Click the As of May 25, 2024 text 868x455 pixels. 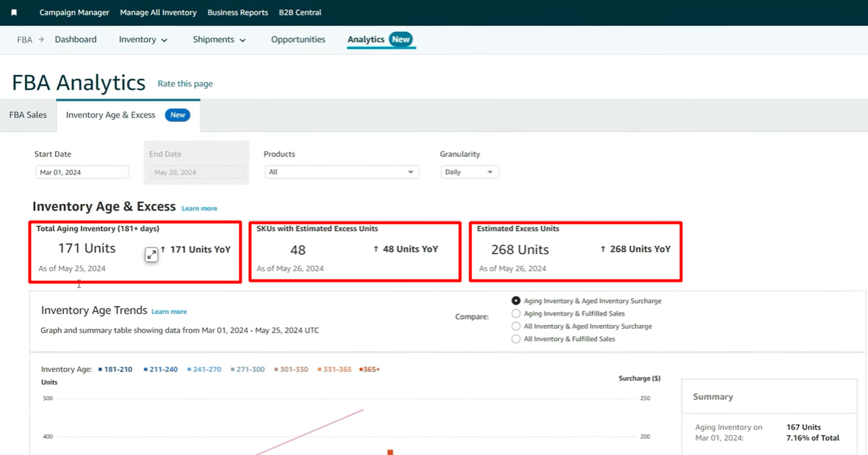pyautogui.click(x=72, y=269)
